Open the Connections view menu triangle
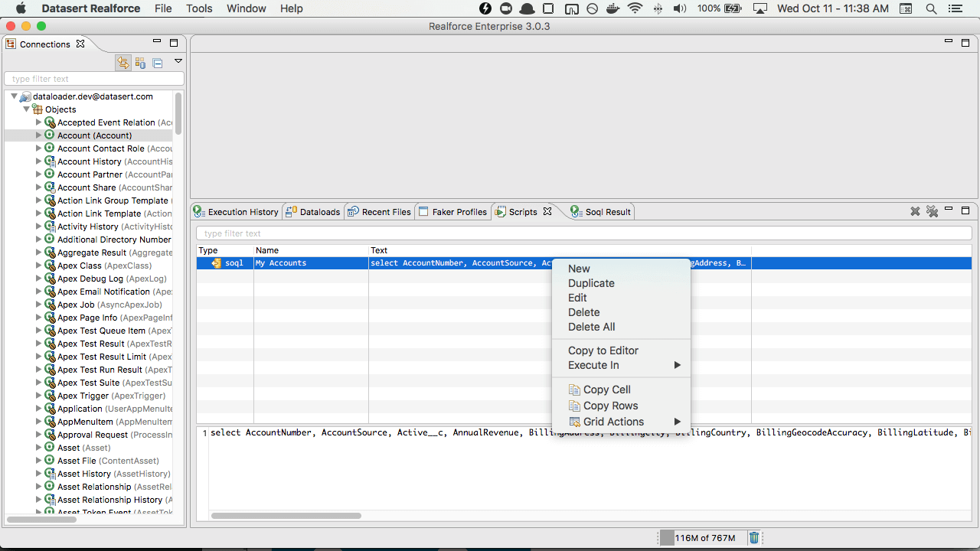980x551 pixels. (x=178, y=61)
